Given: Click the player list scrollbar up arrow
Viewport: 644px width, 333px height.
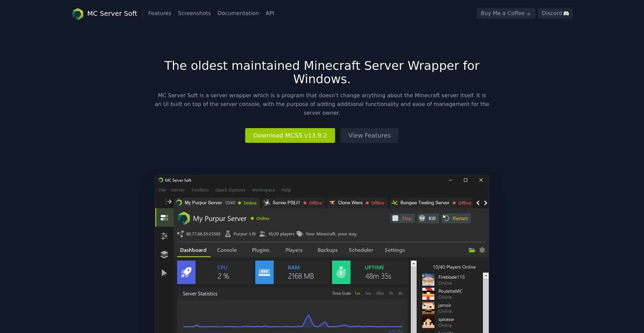Looking at the screenshot, I should [x=486, y=276].
